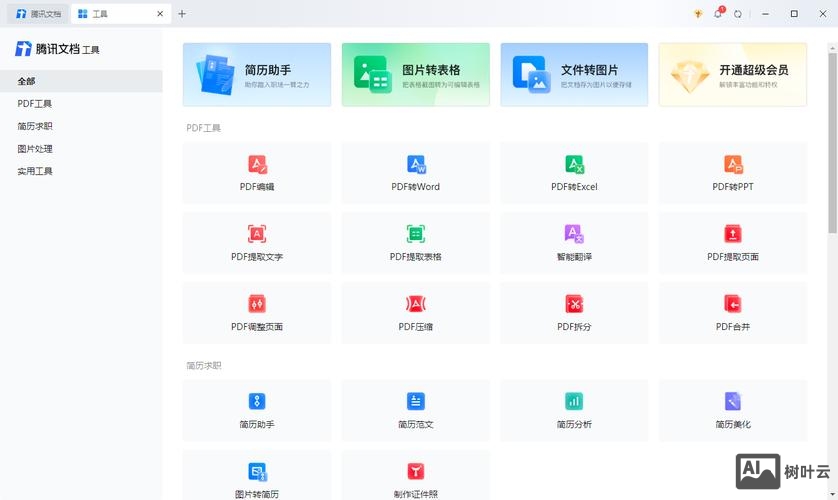The width and height of the screenshot is (838, 500).
Task: Open the 文件转图片 banner card
Action: [x=575, y=75]
